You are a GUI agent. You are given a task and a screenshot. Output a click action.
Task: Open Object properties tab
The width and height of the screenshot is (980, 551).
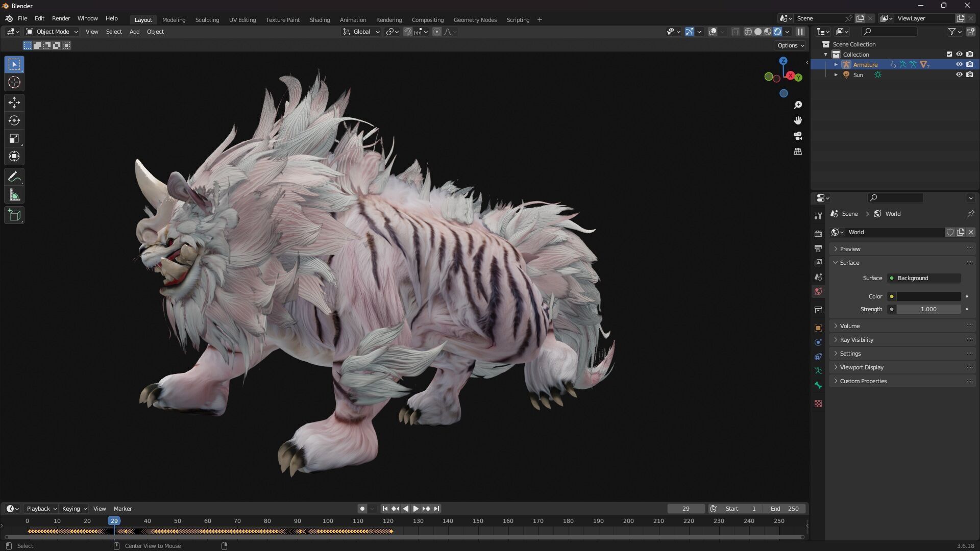click(818, 328)
